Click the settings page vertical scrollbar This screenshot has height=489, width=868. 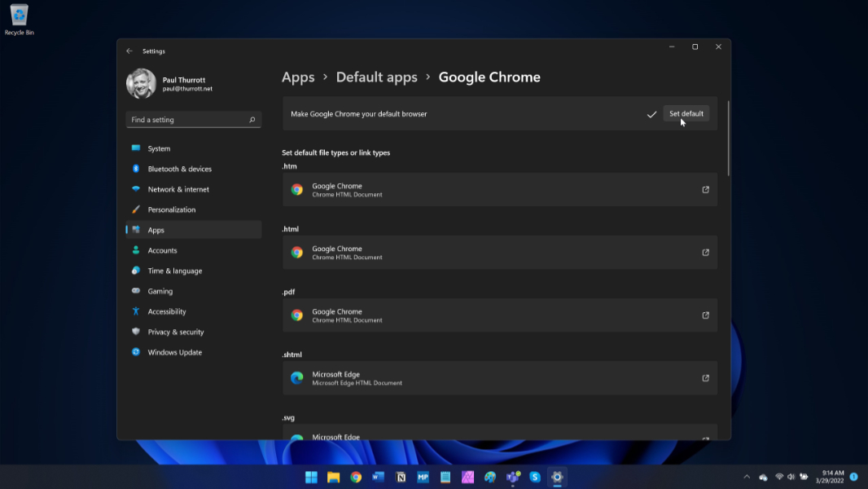[x=728, y=139]
